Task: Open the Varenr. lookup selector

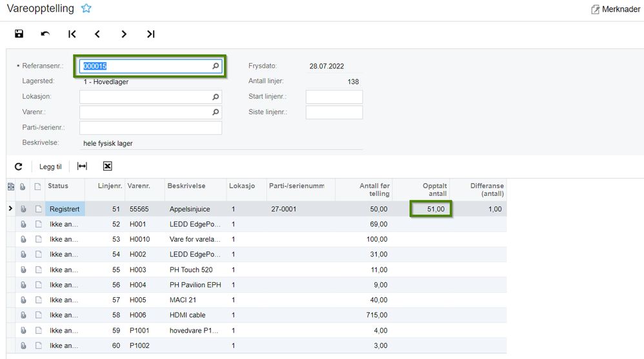Action: coord(216,112)
